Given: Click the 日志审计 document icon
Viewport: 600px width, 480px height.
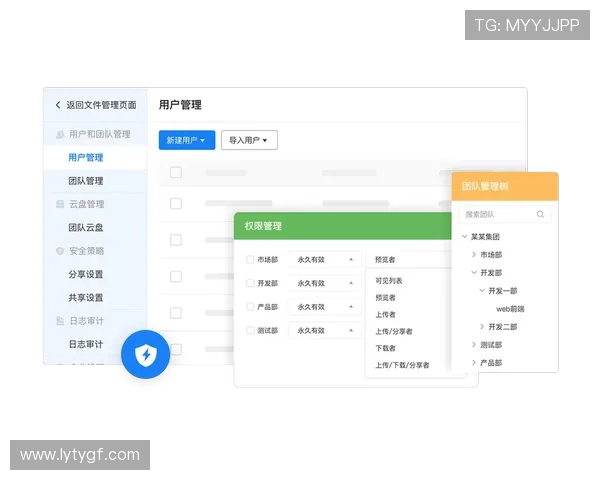Looking at the screenshot, I should [x=60, y=321].
